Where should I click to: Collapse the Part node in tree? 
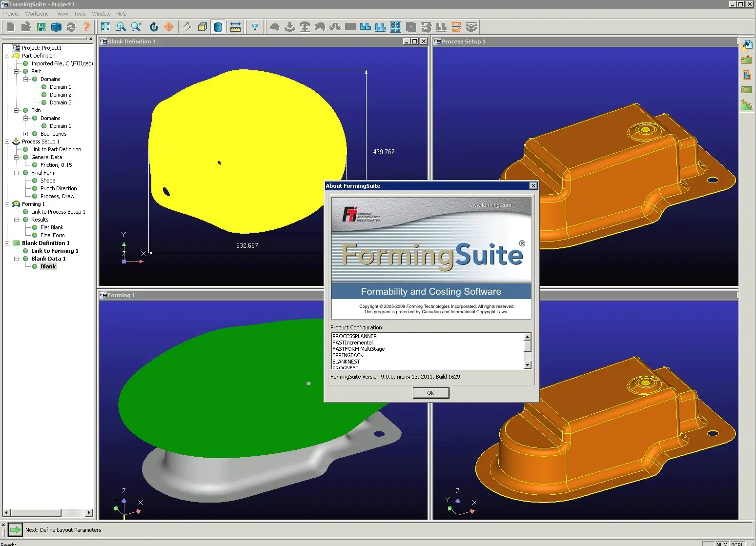[16, 71]
